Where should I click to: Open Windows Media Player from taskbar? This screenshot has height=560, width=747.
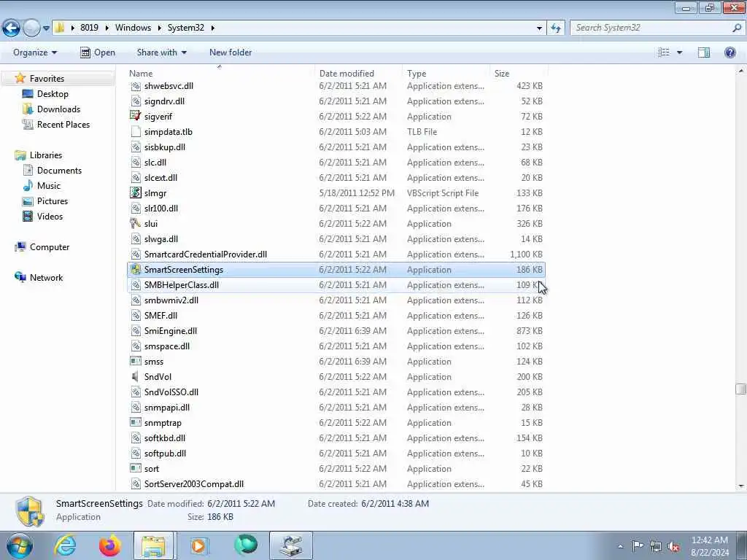199,545
